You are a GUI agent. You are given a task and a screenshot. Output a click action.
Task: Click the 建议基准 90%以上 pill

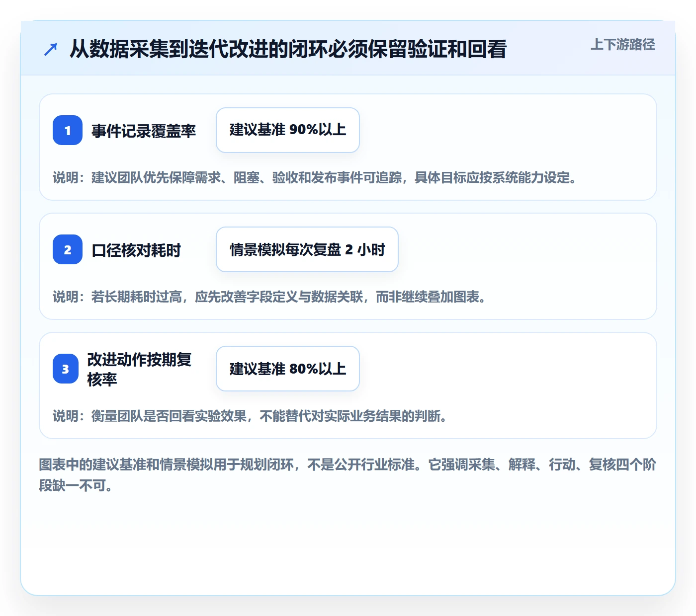(x=288, y=130)
